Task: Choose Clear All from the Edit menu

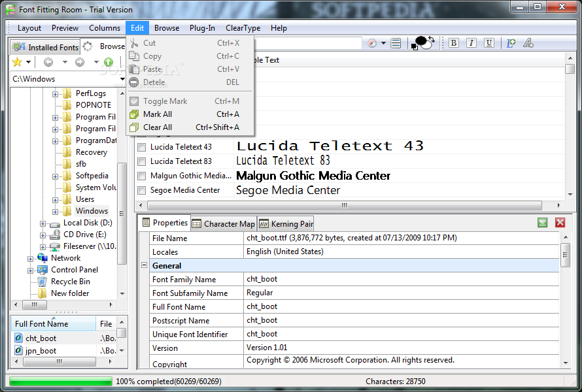Action: (190, 127)
